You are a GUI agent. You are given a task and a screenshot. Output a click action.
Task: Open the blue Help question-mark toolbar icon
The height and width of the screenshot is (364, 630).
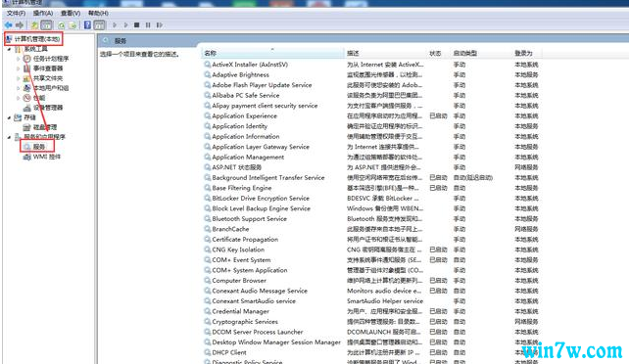(87, 24)
